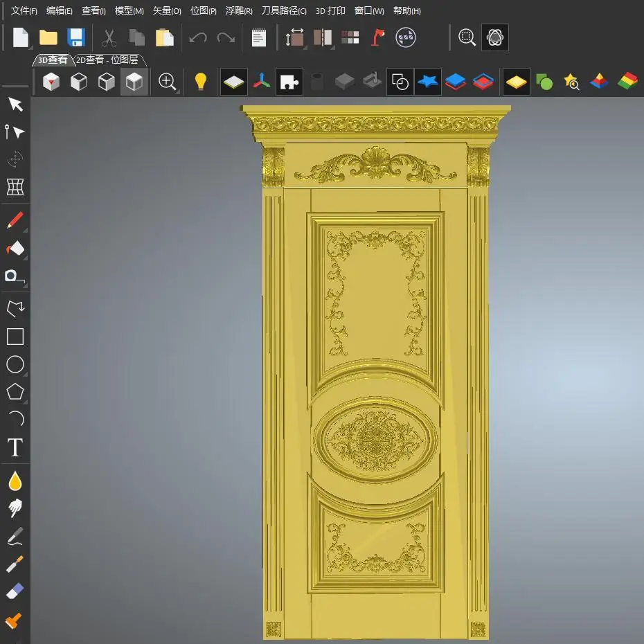Image resolution: width=644 pixels, height=644 pixels.
Task: Open the 3D 打印 menu
Action: [x=330, y=10]
